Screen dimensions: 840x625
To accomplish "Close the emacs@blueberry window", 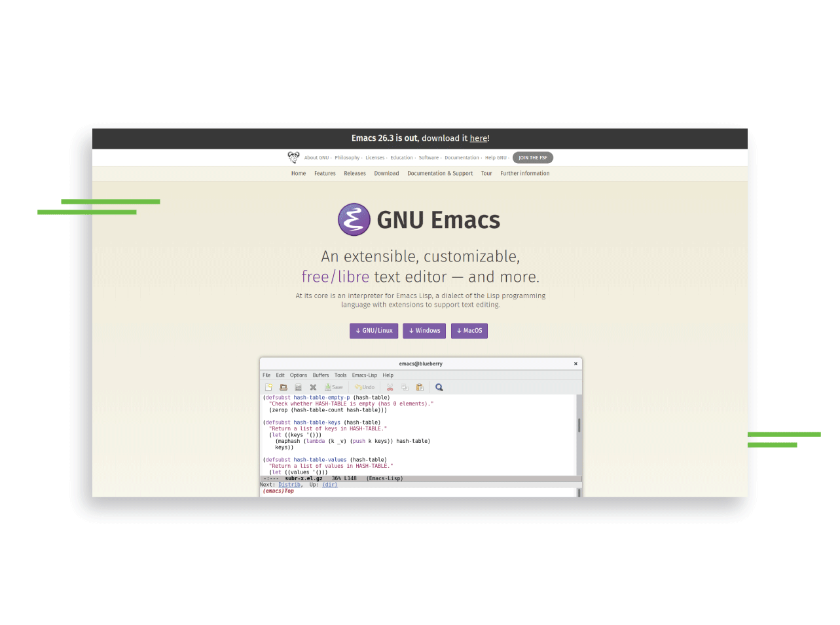I will click(575, 364).
